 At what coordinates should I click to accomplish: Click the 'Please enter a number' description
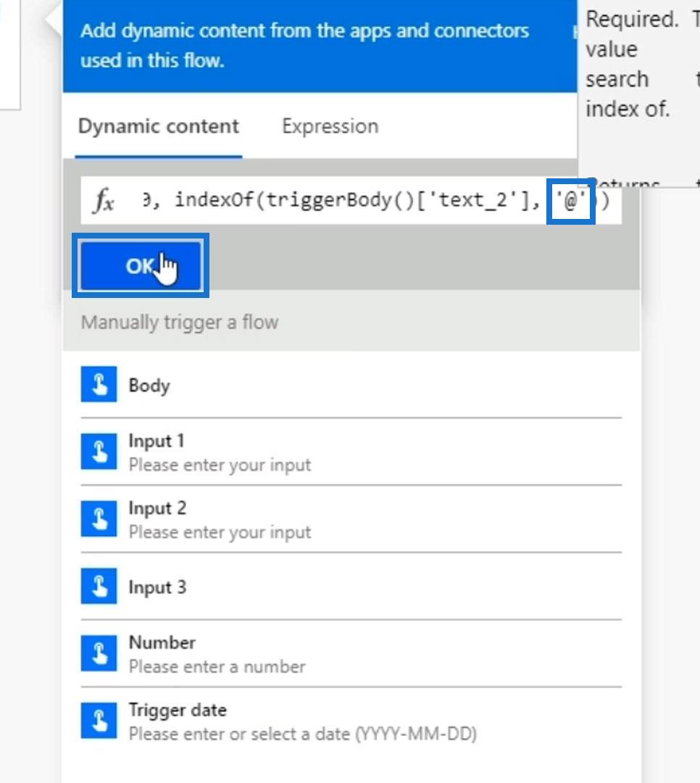217,666
